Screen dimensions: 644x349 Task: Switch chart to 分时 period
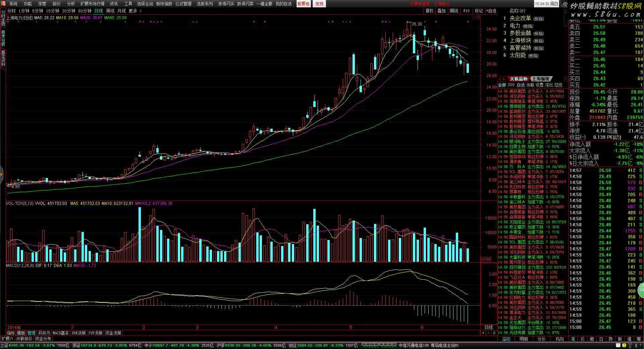(x=11, y=11)
